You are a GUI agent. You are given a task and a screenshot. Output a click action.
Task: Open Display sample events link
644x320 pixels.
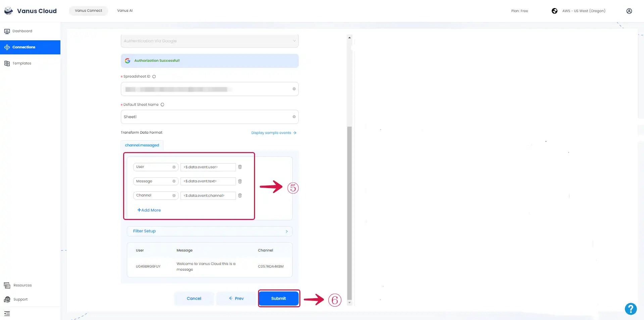pyautogui.click(x=274, y=133)
